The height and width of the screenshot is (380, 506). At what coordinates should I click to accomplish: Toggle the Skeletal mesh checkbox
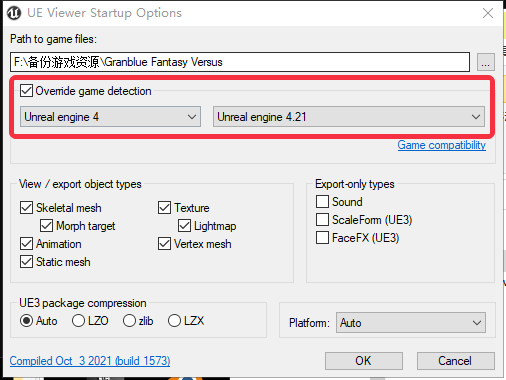coord(26,208)
